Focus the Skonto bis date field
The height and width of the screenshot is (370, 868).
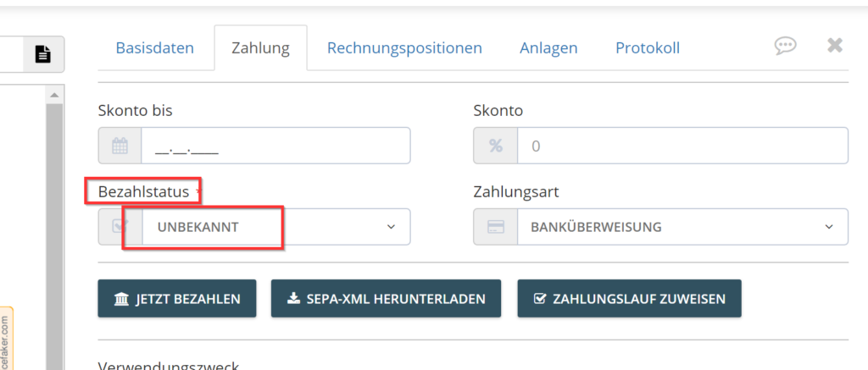(x=275, y=146)
